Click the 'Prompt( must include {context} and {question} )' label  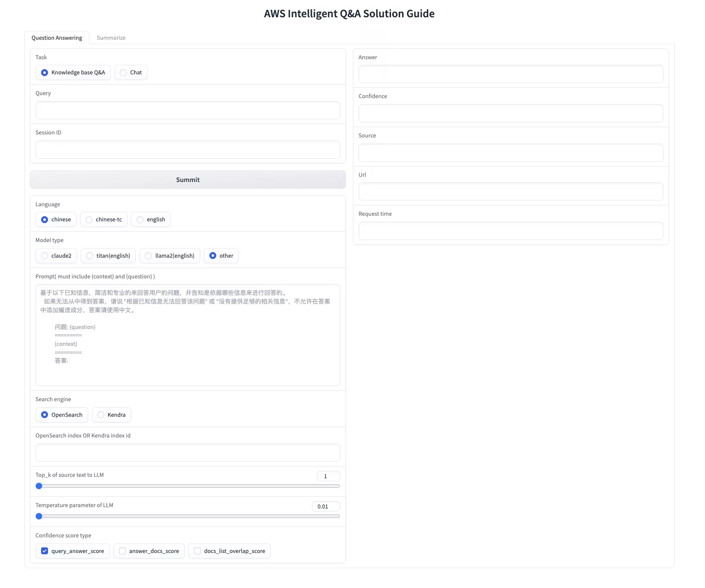[x=95, y=276]
